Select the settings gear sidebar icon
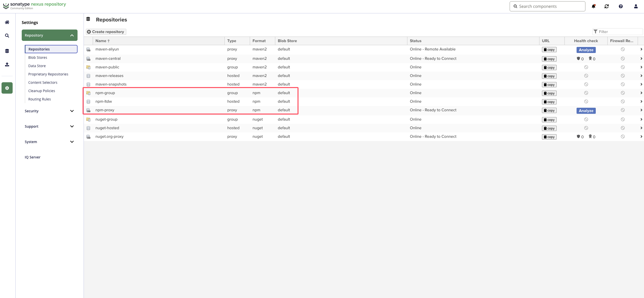 7,88
